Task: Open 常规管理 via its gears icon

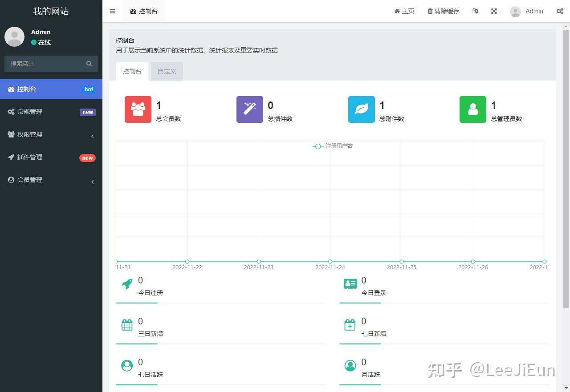Action: click(11, 112)
